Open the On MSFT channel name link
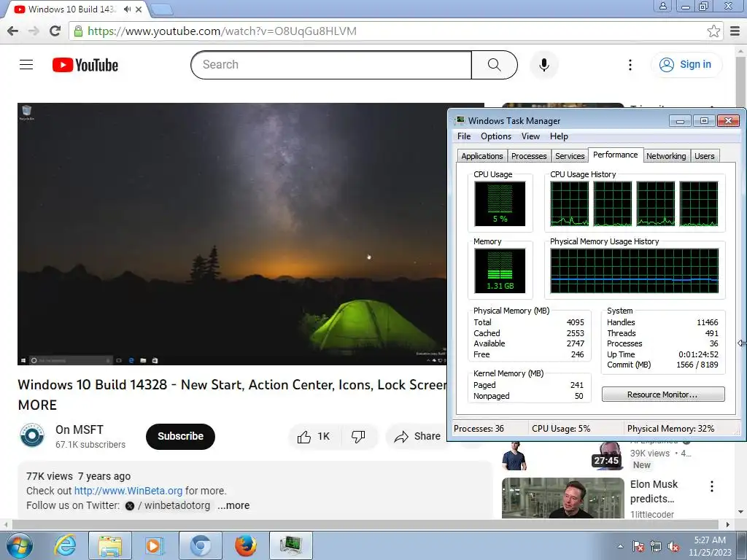Screen dimensions: 747x560 pyautogui.click(x=79, y=429)
